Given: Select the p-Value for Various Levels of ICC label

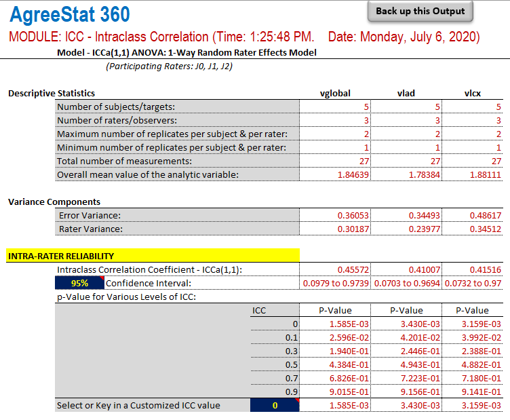Looking at the screenshot, I should 127,297.
